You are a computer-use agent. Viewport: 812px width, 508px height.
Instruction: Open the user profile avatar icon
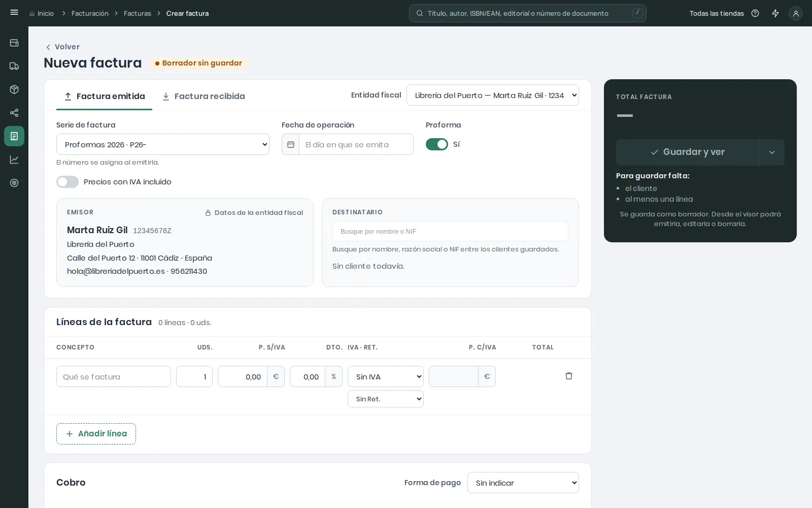pos(796,13)
